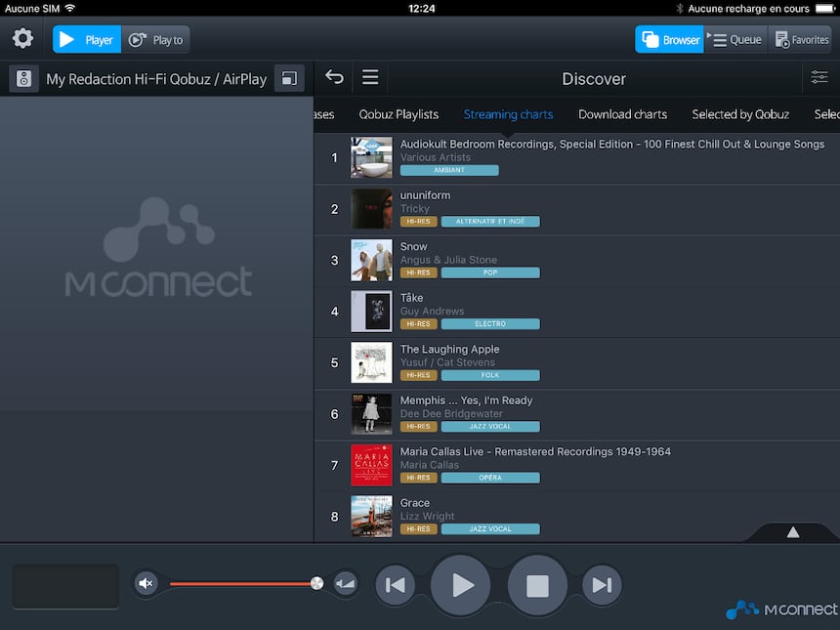This screenshot has width=840, height=630.
Task: Stop playback with the stop button
Action: (x=537, y=585)
